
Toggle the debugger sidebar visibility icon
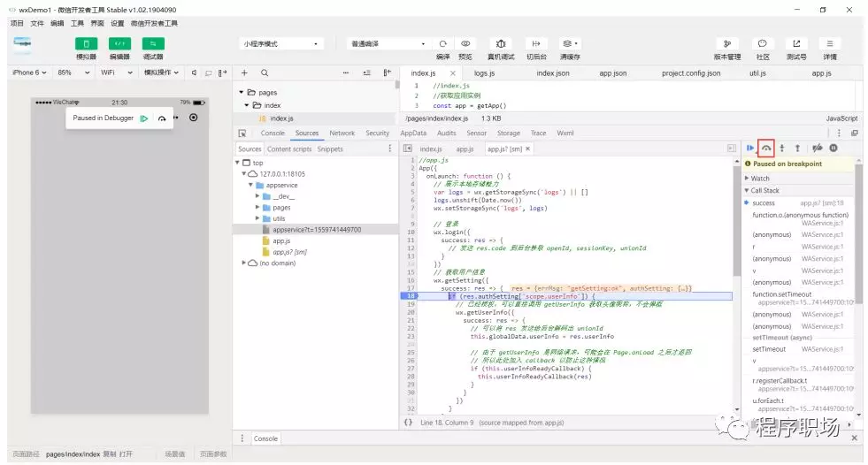(731, 149)
